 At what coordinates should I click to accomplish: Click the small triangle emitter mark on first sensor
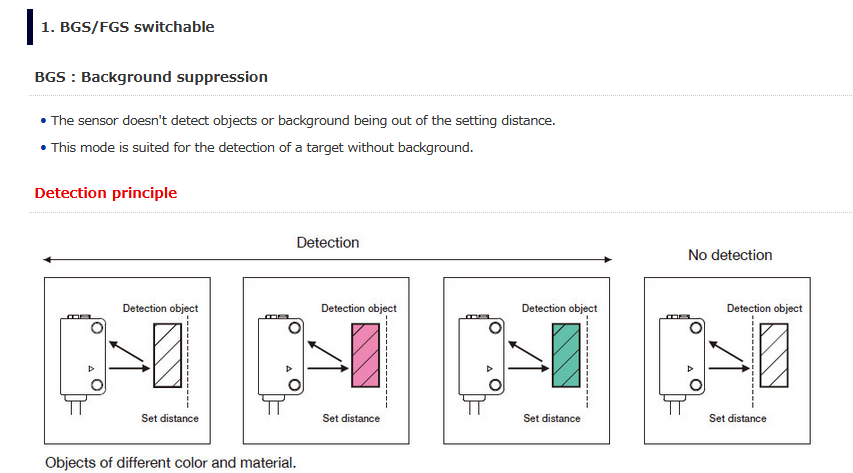point(91,368)
